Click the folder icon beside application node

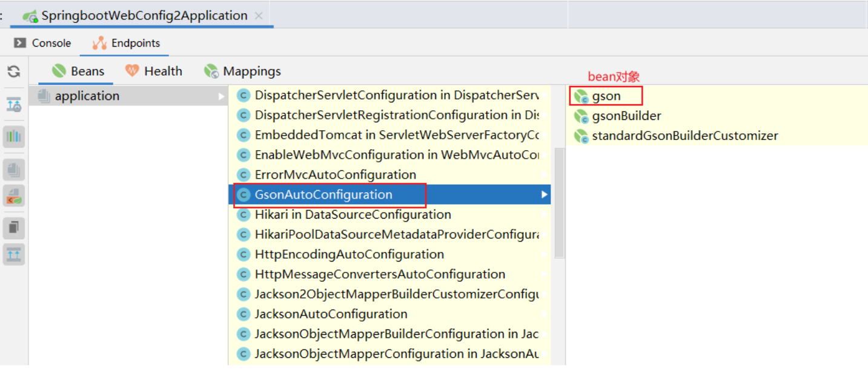pyautogui.click(x=44, y=96)
